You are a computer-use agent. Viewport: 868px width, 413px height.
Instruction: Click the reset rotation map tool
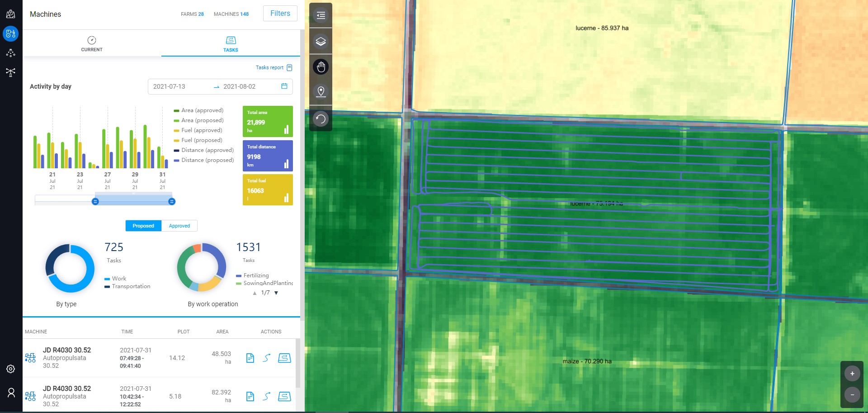click(321, 119)
